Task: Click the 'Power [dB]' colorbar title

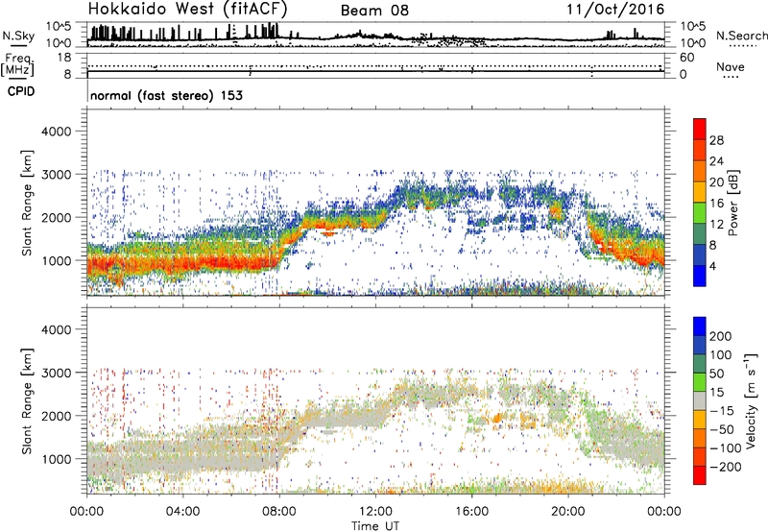Action: (x=732, y=203)
